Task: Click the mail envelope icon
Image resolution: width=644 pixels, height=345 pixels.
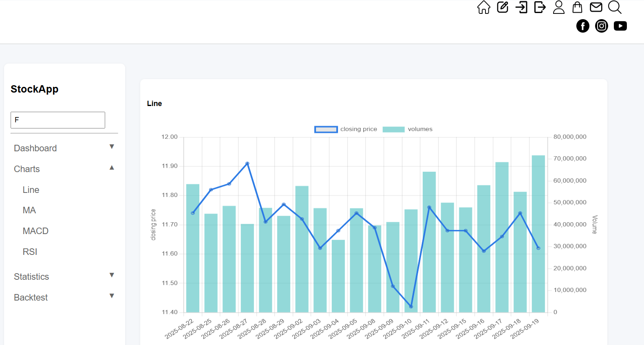Action: click(596, 7)
